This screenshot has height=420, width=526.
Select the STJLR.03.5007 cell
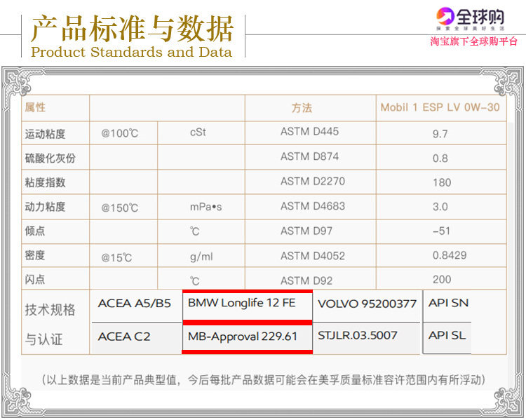pos(366,338)
